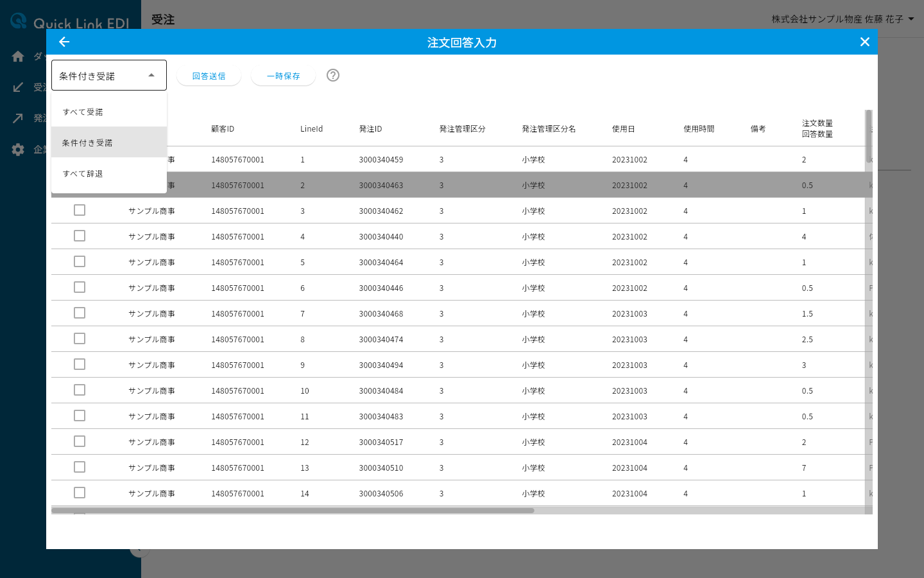This screenshot has height=578, width=924.
Task: Click the vertical scrollbar thumb of table
Action: tap(869, 136)
